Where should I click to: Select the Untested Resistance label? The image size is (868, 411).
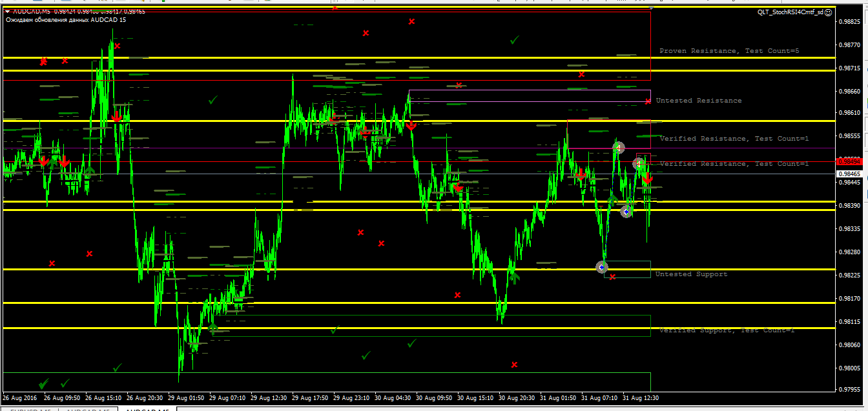(699, 101)
